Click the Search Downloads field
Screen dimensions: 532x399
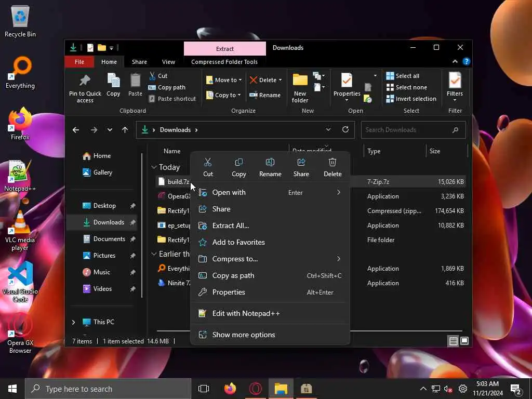[413, 130]
